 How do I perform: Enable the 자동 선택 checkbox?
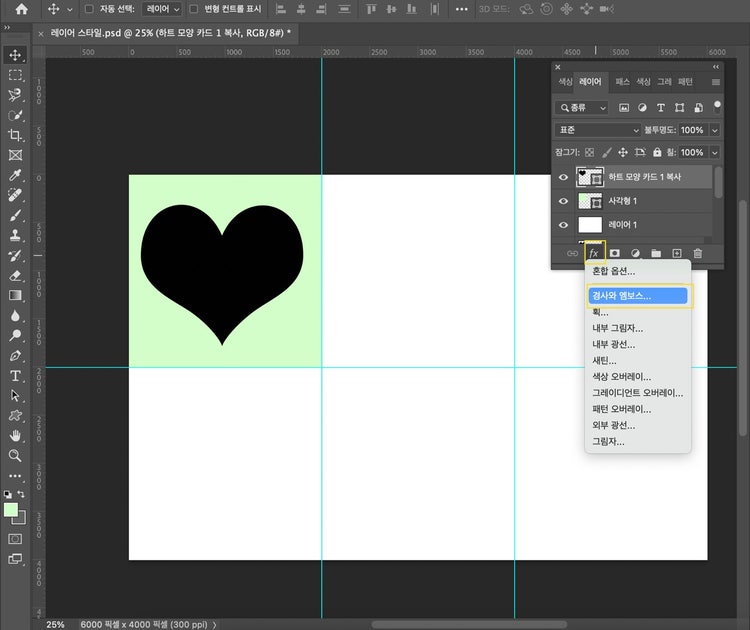89,8
